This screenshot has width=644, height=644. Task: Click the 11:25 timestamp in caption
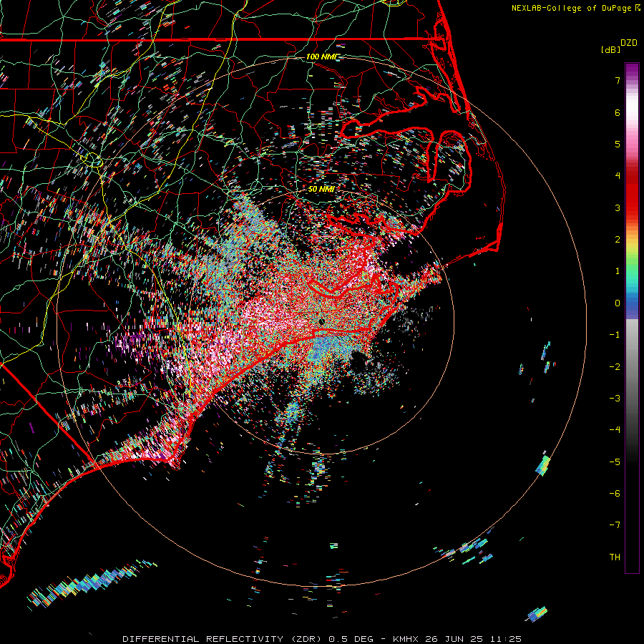507,639
